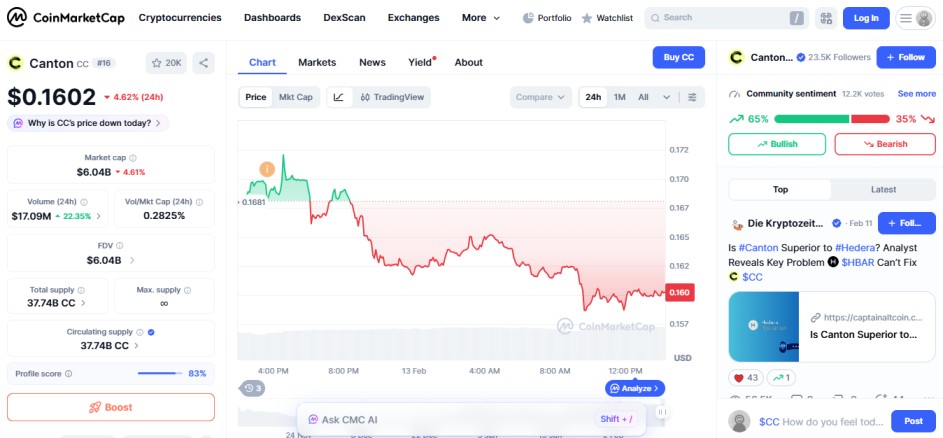Click the QR code scan icon
This screenshot has width=943, height=438.
coord(826,18)
